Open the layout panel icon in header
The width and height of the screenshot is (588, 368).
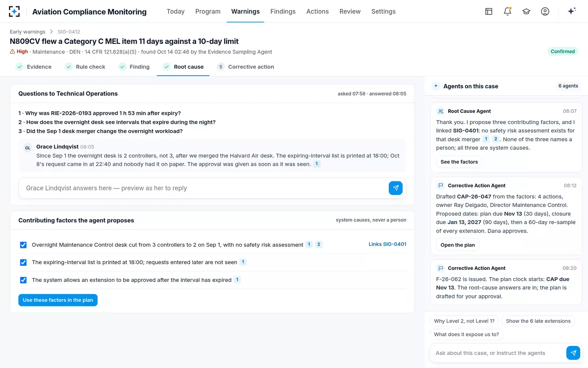pos(489,11)
